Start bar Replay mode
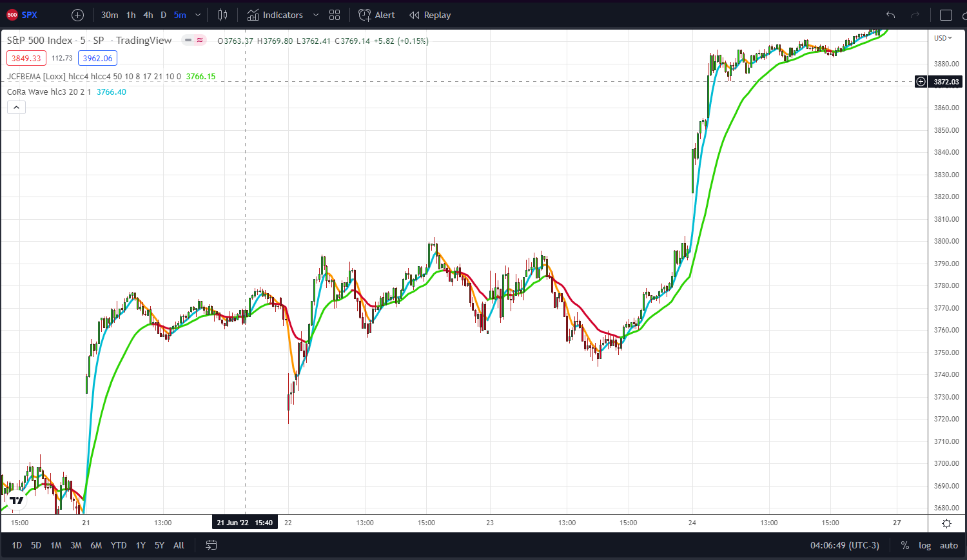Image resolution: width=967 pixels, height=560 pixels. coord(430,15)
